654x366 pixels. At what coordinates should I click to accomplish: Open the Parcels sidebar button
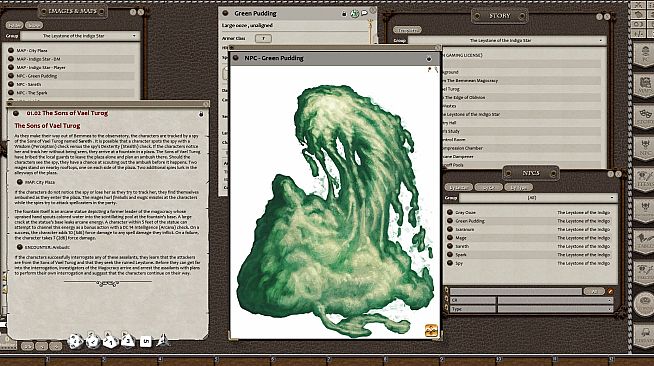644,273
